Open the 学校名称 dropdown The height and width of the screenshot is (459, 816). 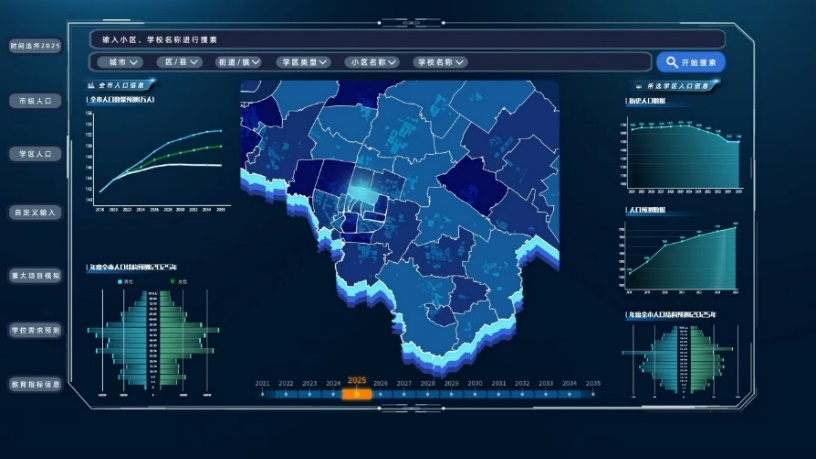440,62
